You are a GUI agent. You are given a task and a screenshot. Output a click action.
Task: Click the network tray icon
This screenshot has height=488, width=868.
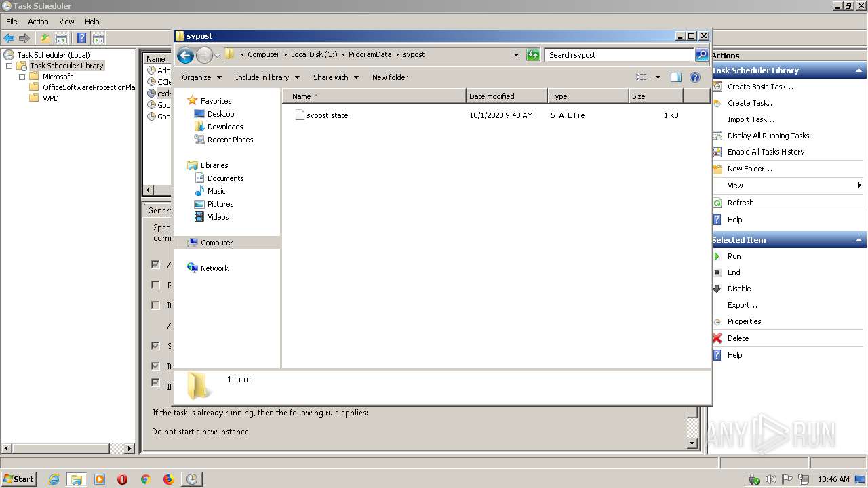click(x=804, y=479)
